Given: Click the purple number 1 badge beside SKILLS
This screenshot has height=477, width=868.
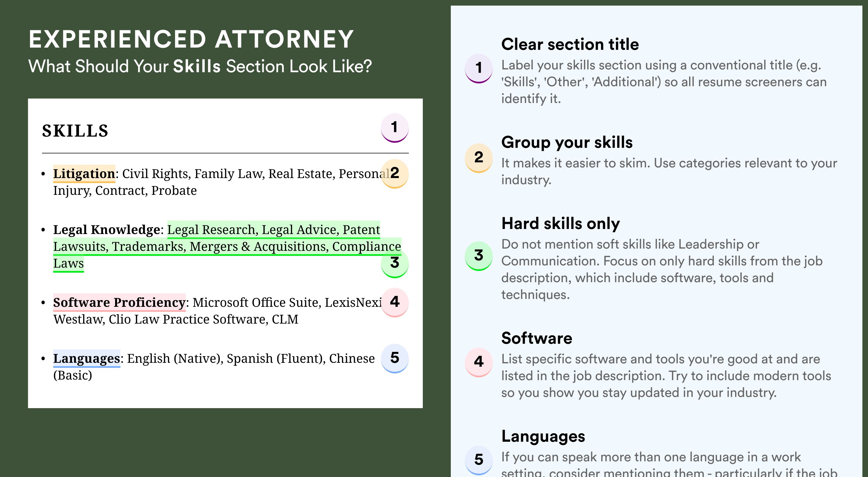Looking at the screenshot, I should point(395,128).
